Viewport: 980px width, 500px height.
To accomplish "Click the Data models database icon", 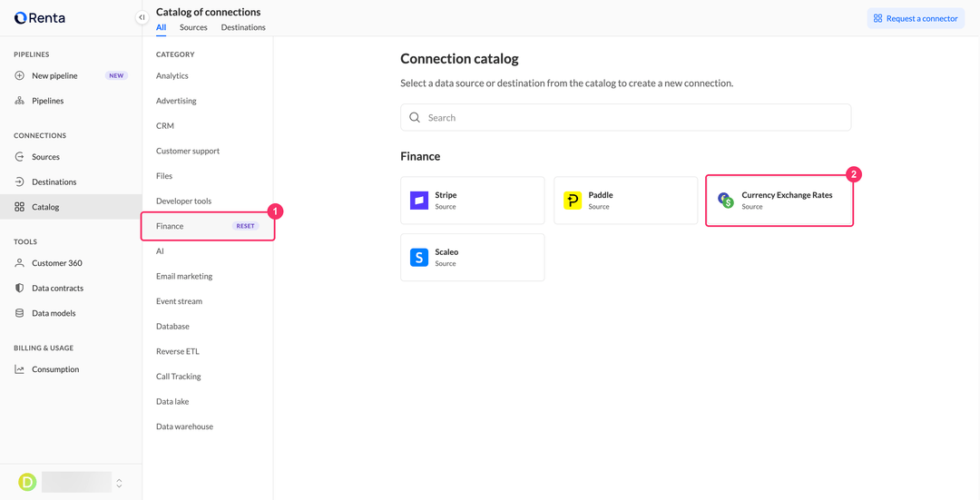I will (19, 313).
